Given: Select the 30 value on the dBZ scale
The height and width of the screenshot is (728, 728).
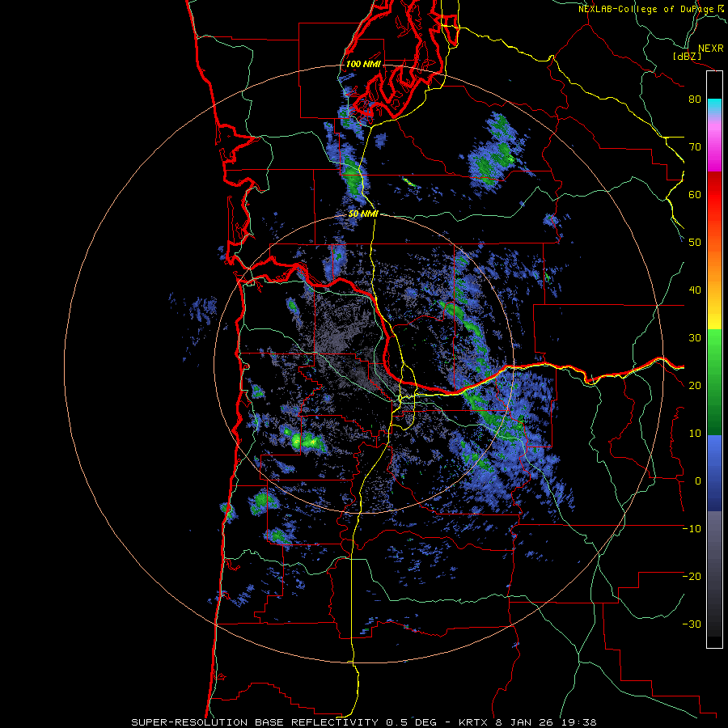Looking at the screenshot, I should (x=695, y=338).
